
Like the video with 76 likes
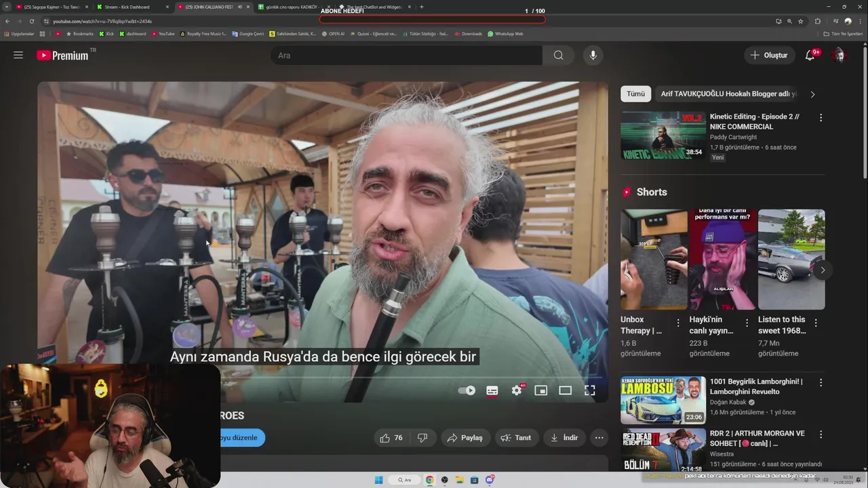point(391,438)
